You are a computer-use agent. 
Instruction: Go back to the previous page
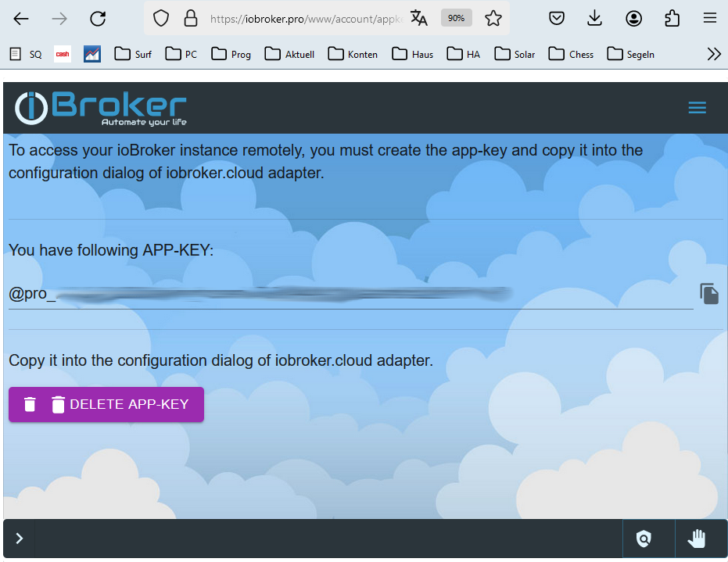click(21, 19)
